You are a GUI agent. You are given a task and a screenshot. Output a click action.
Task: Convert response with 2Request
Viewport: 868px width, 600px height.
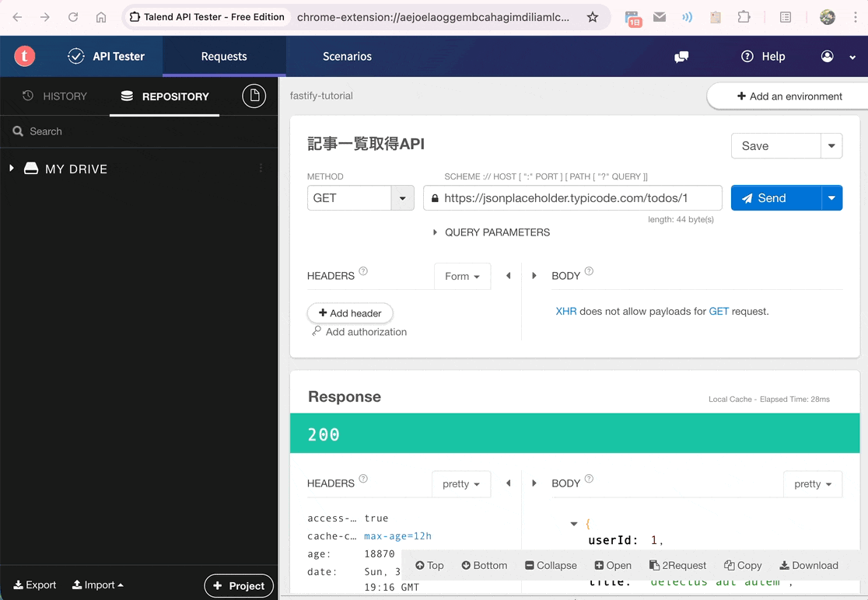[677, 565]
